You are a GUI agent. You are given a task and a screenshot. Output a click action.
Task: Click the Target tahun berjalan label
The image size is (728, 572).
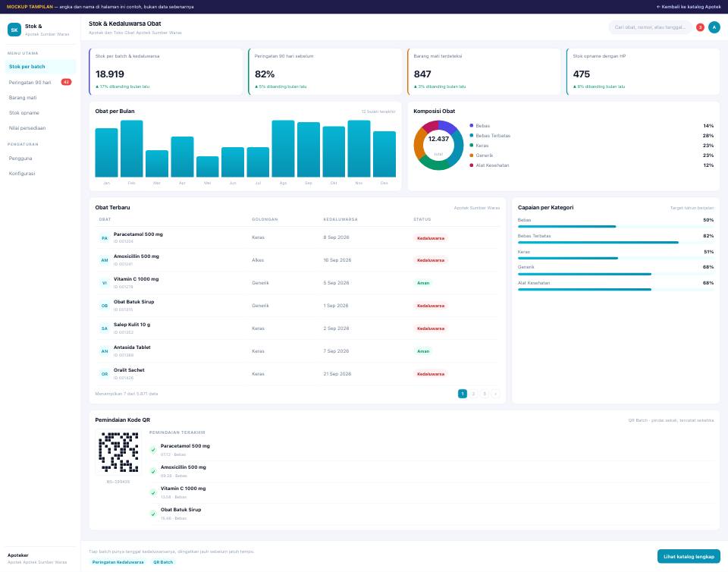point(692,208)
